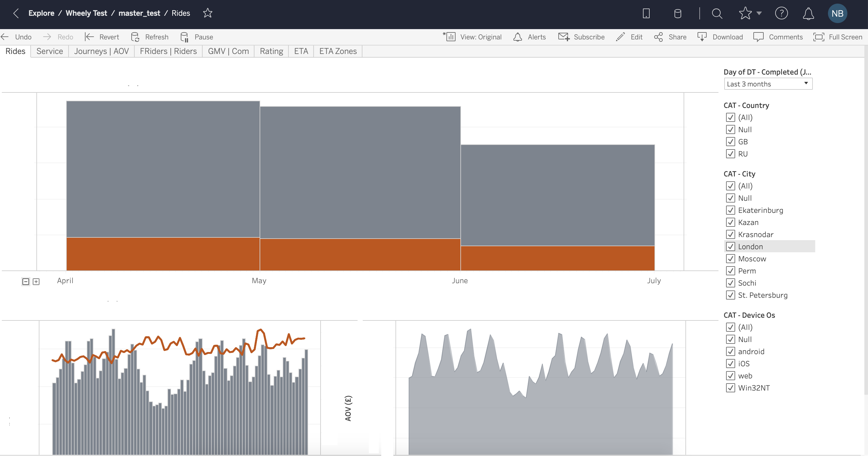Screen dimensions: 868x456
Task: Click the favorite star next to Rides breadcrumb
Action: click(207, 13)
